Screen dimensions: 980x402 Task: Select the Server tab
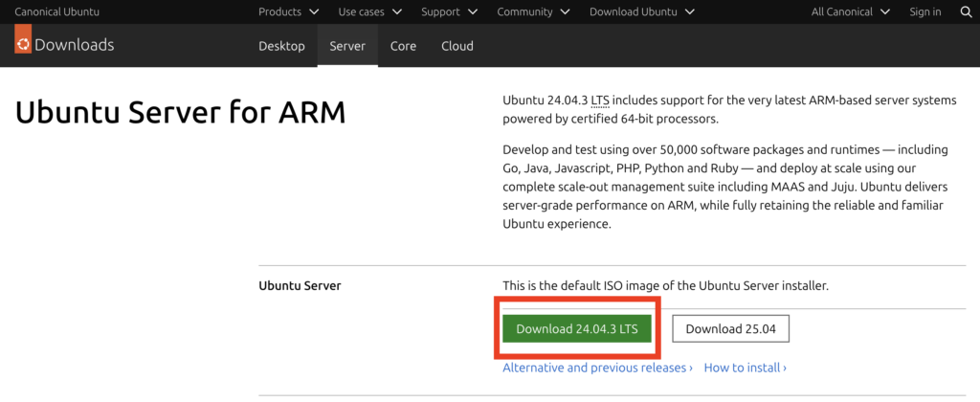click(x=347, y=46)
